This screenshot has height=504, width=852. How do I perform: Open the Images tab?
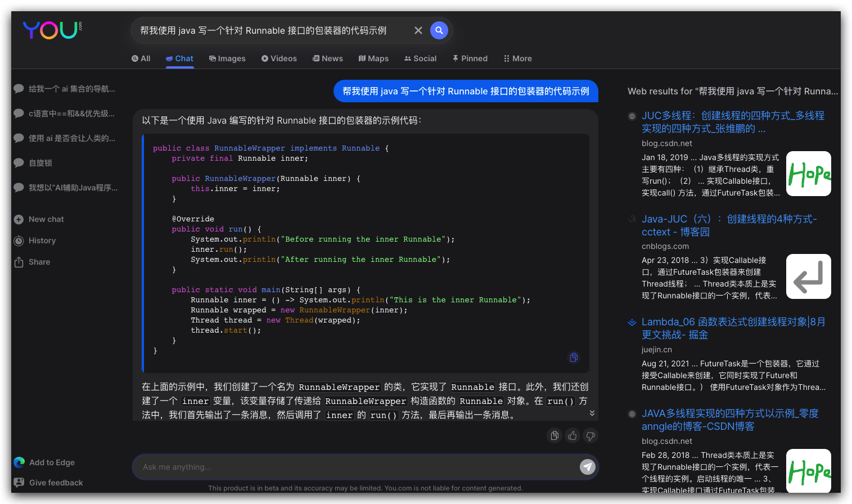click(227, 58)
